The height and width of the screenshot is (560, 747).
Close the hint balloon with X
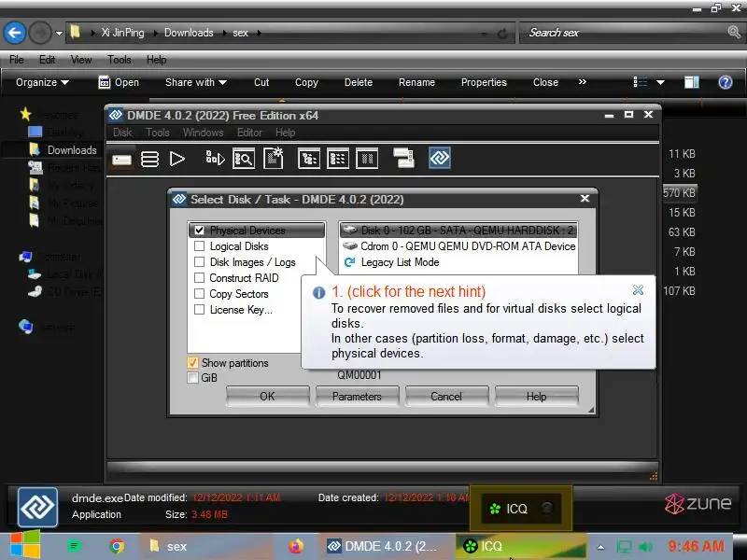638,289
